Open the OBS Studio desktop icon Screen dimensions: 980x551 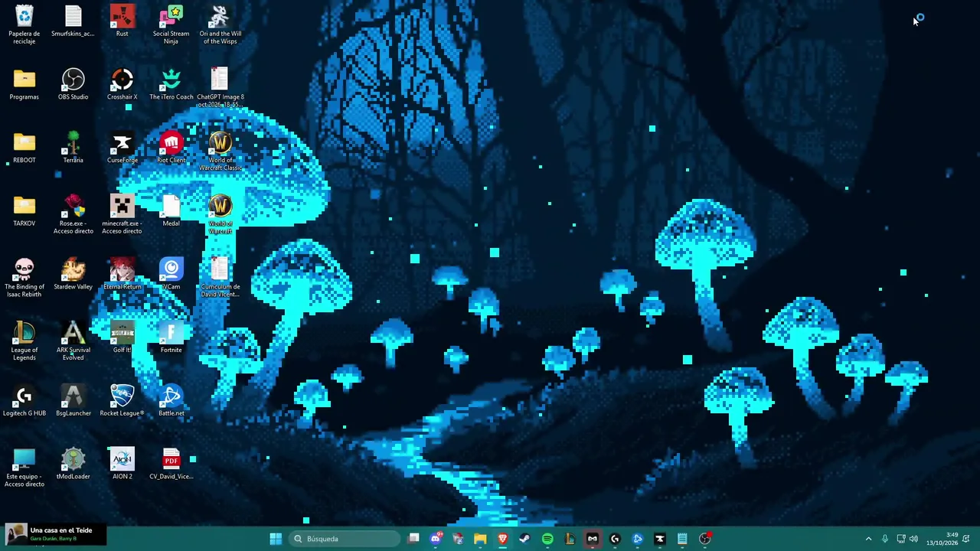pos(73,84)
